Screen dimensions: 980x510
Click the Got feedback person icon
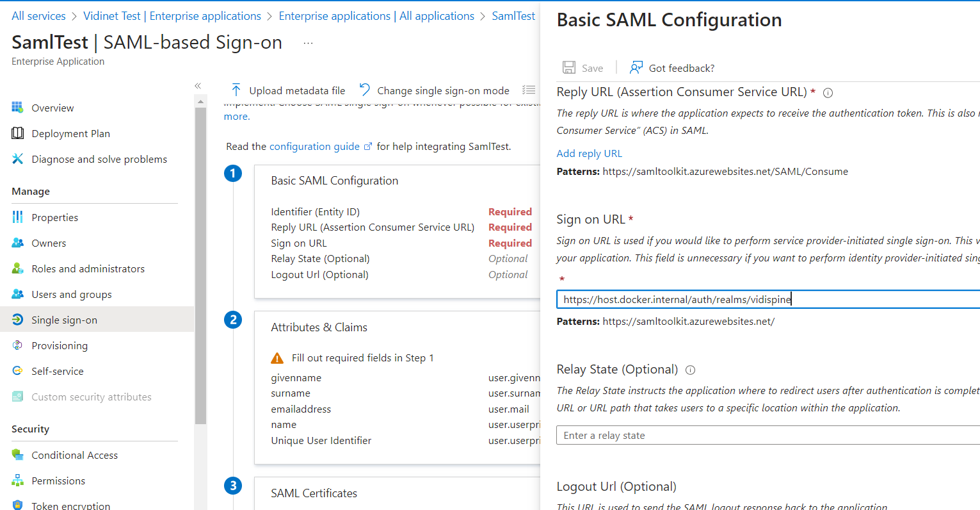click(x=636, y=68)
